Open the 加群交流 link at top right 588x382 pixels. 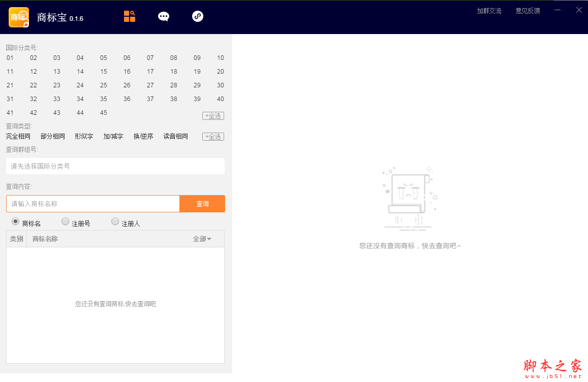[x=488, y=10]
